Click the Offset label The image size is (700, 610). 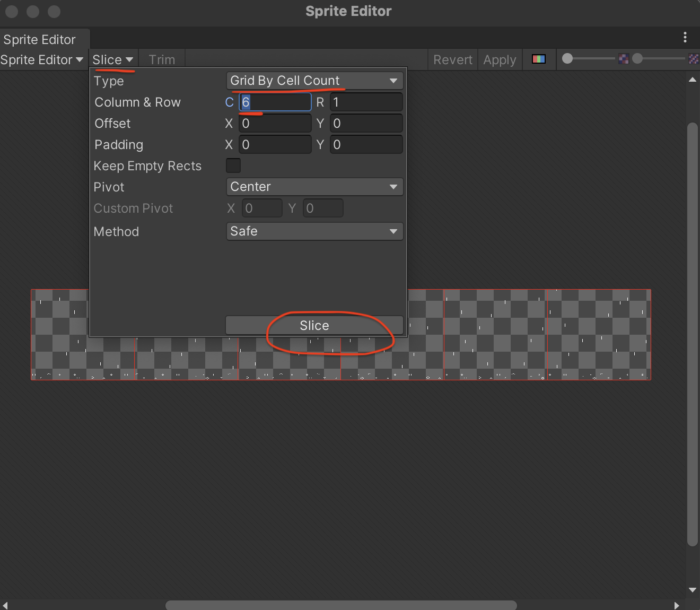click(112, 123)
